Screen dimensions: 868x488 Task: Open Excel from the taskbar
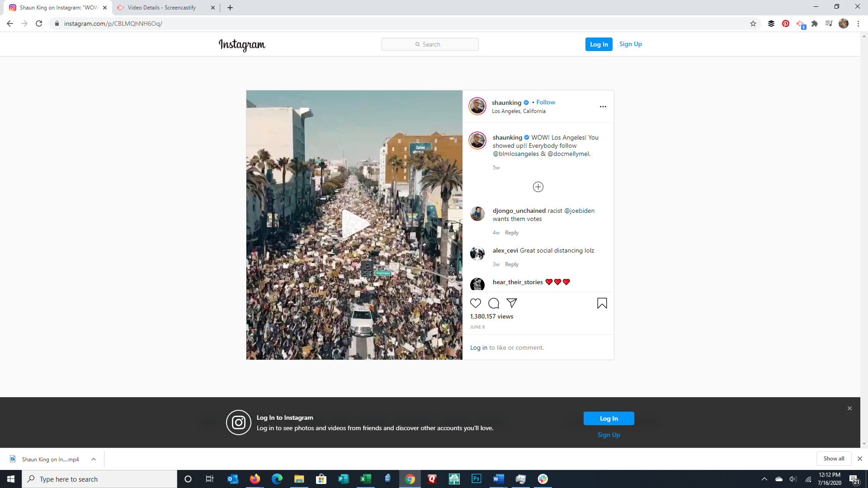click(x=365, y=479)
